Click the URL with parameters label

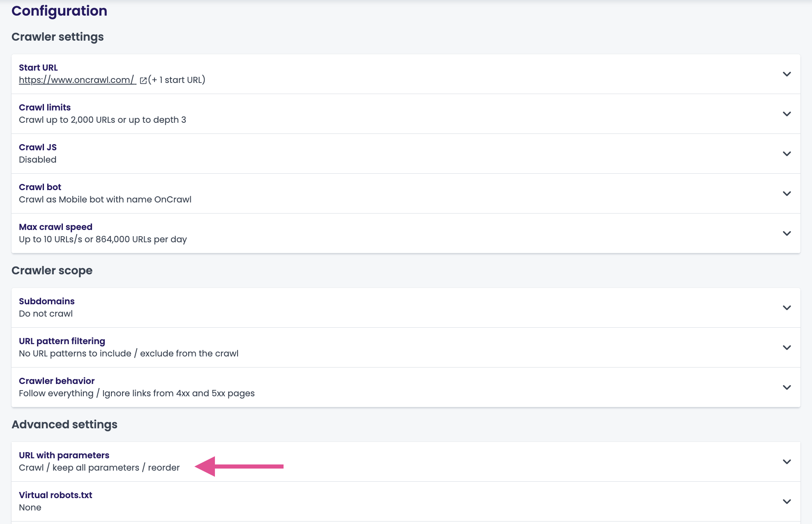[64, 455]
